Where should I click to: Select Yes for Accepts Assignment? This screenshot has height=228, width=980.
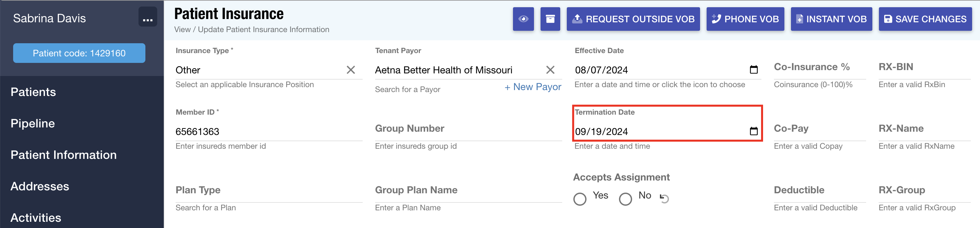(580, 199)
